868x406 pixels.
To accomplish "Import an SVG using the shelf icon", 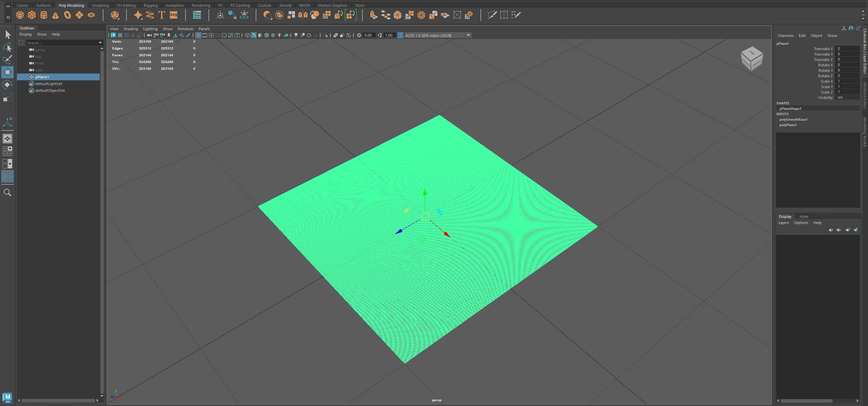I will [x=174, y=15].
